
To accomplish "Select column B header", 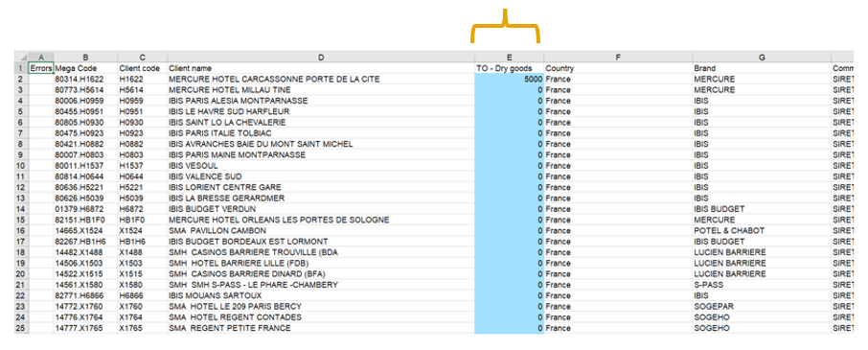I will point(86,57).
